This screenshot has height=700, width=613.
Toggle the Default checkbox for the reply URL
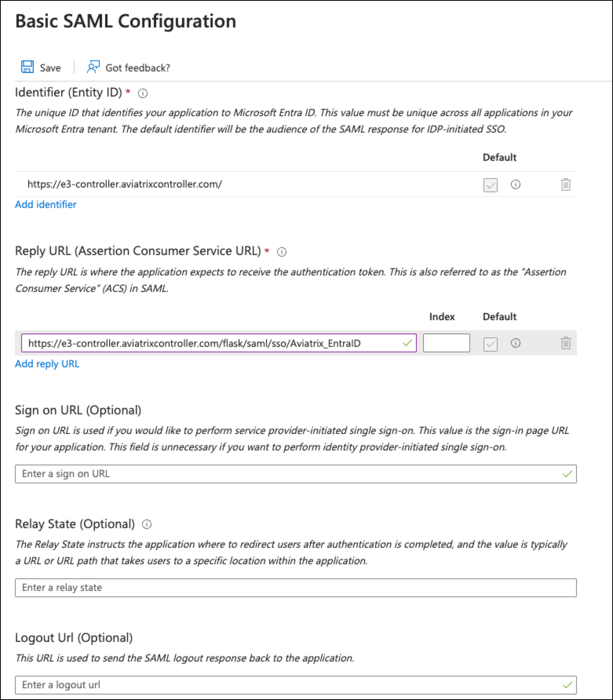(490, 343)
